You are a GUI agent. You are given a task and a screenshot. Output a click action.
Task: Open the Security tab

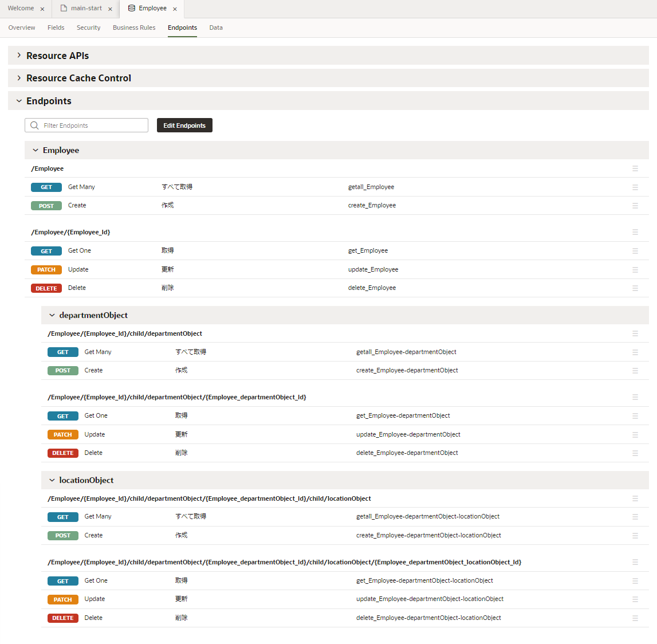(x=88, y=28)
